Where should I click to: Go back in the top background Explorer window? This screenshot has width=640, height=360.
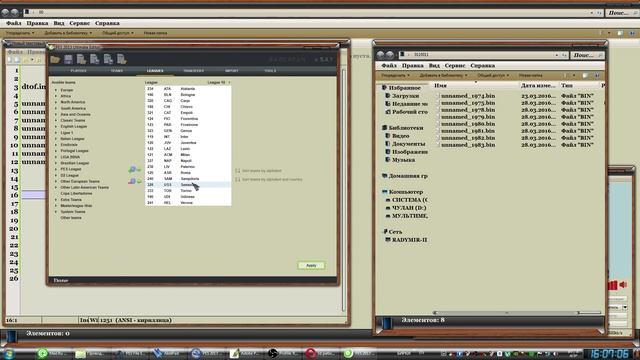click(5, 13)
